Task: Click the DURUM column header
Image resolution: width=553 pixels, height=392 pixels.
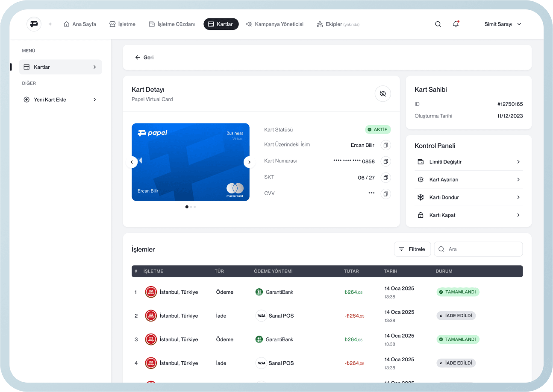Action: pos(444,271)
